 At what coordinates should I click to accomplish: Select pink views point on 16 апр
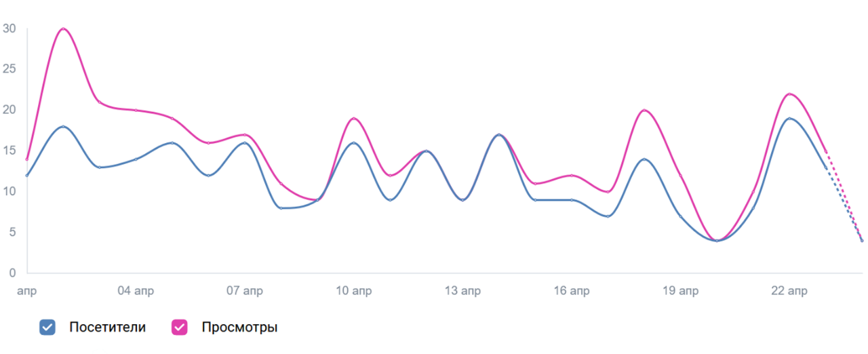pyautogui.click(x=572, y=176)
